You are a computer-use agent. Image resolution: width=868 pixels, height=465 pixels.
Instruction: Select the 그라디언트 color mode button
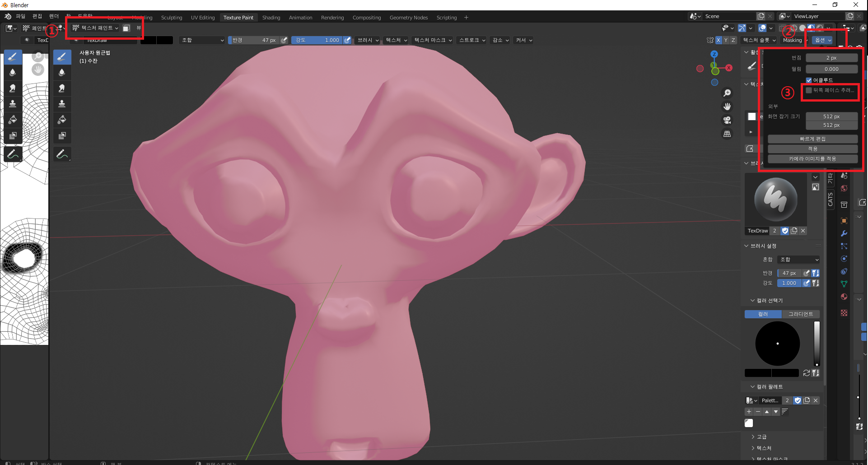tap(801, 314)
